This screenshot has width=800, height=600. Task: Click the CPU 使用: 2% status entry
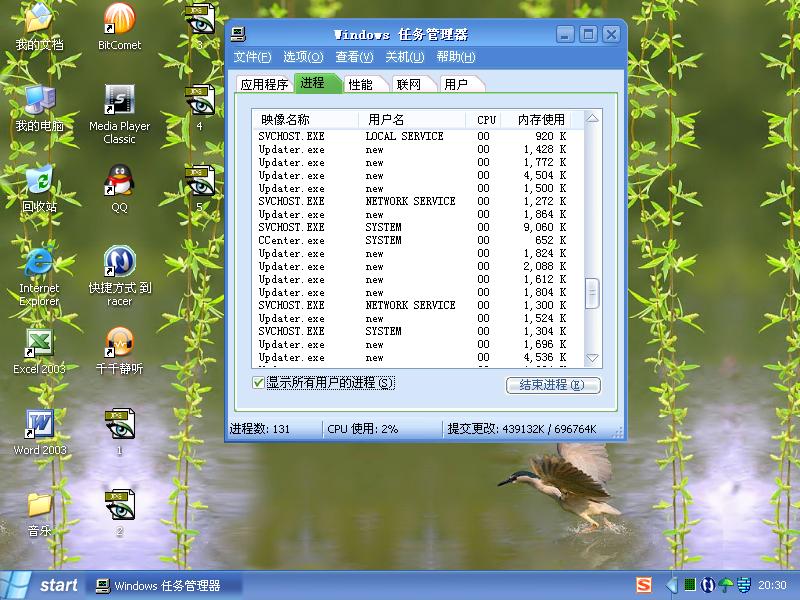(x=382, y=429)
